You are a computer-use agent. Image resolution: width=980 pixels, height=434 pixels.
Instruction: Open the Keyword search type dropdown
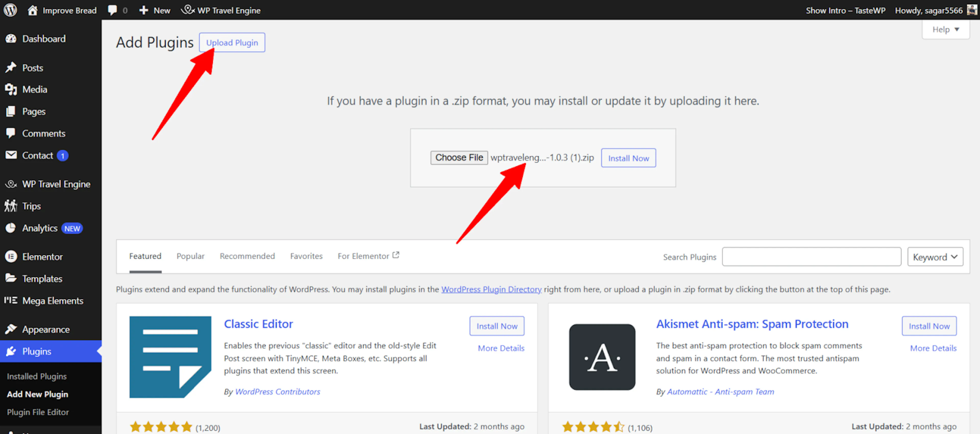935,257
